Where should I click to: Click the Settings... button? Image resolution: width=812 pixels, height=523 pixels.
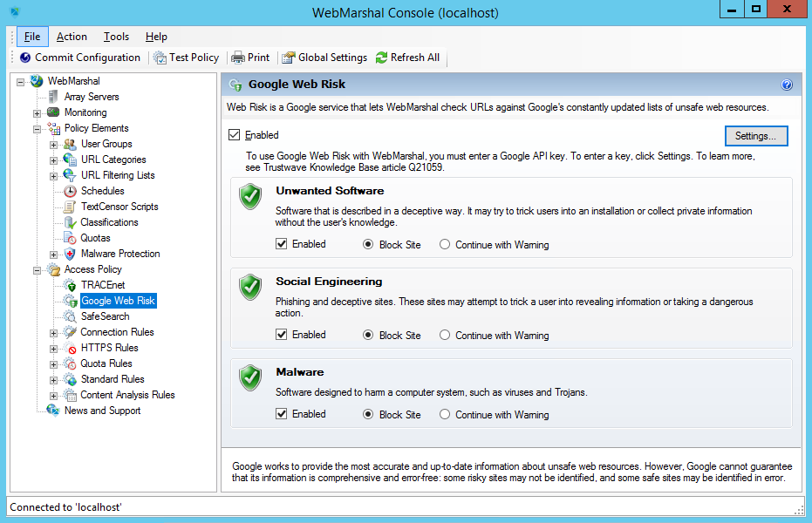click(755, 136)
